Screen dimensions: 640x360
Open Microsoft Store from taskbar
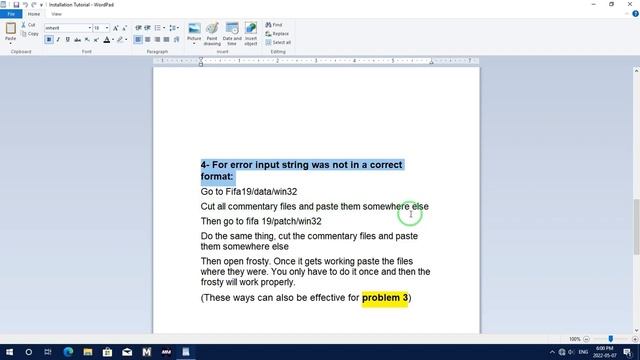[107, 352]
